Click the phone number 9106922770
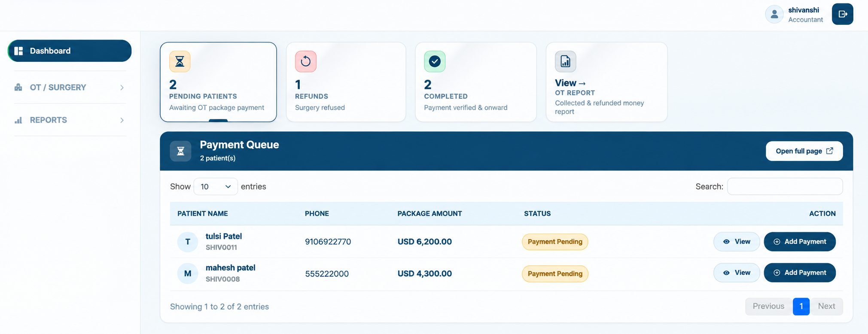Viewport: 868px width, 334px height. point(328,242)
